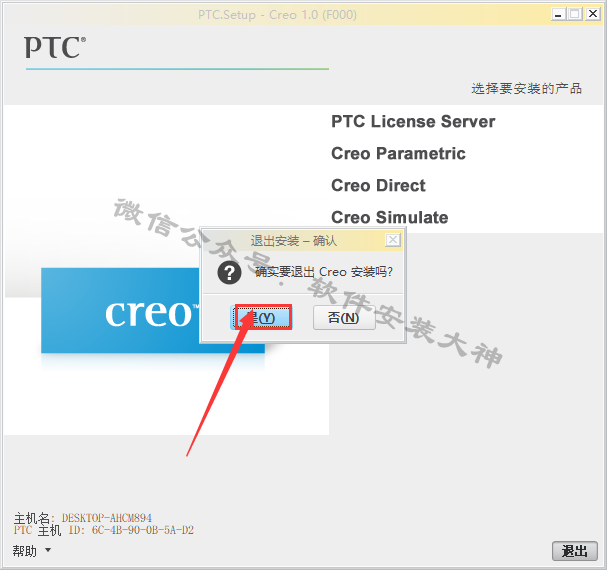Screen dimensions: 607x570
Task: Close the 退出安装 – 确认 dialog
Action: [x=393, y=240]
